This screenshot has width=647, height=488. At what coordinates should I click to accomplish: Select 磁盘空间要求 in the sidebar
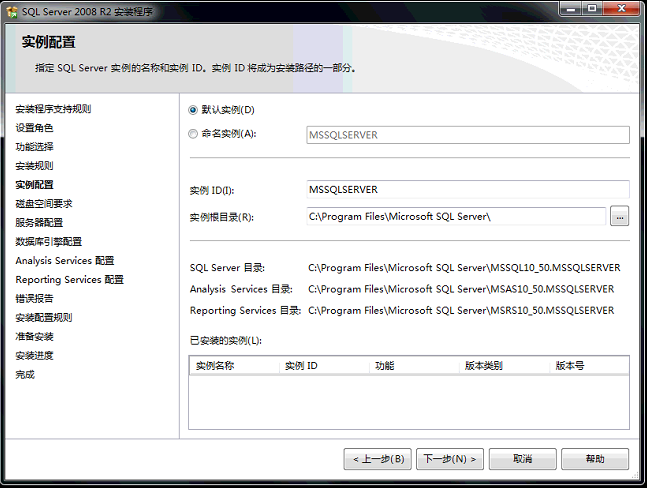click(43, 204)
